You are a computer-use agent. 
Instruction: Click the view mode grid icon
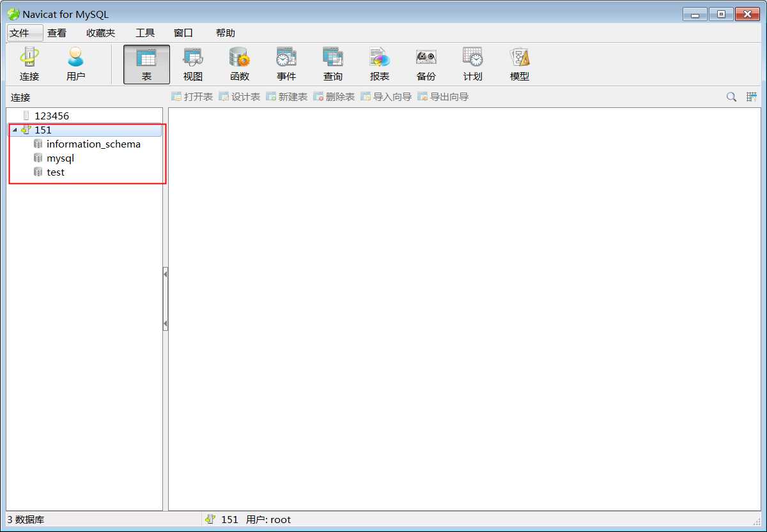pos(751,97)
